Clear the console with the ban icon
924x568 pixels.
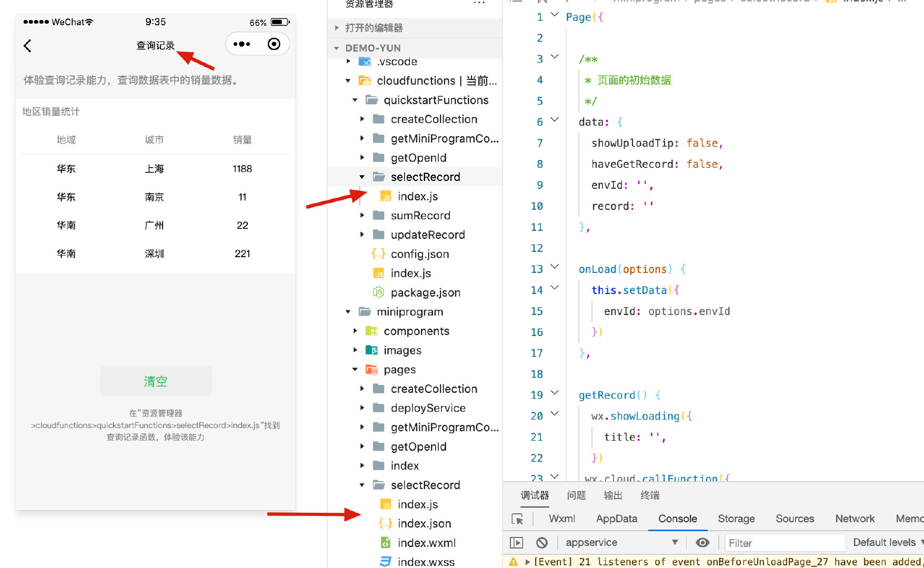coord(542,543)
